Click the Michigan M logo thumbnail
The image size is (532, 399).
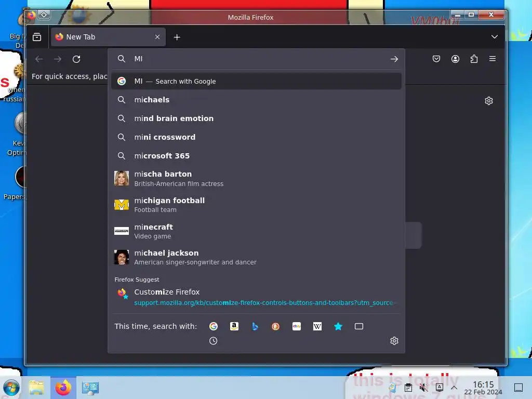[x=122, y=205]
